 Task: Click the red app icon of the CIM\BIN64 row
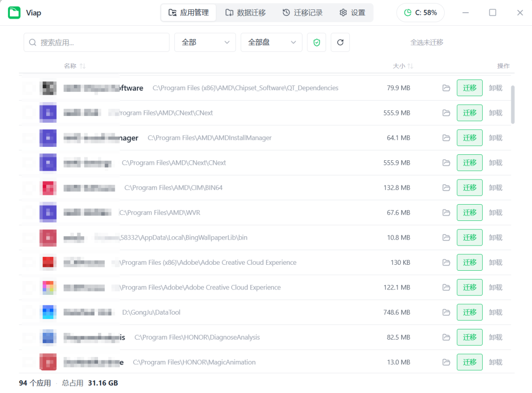48,188
